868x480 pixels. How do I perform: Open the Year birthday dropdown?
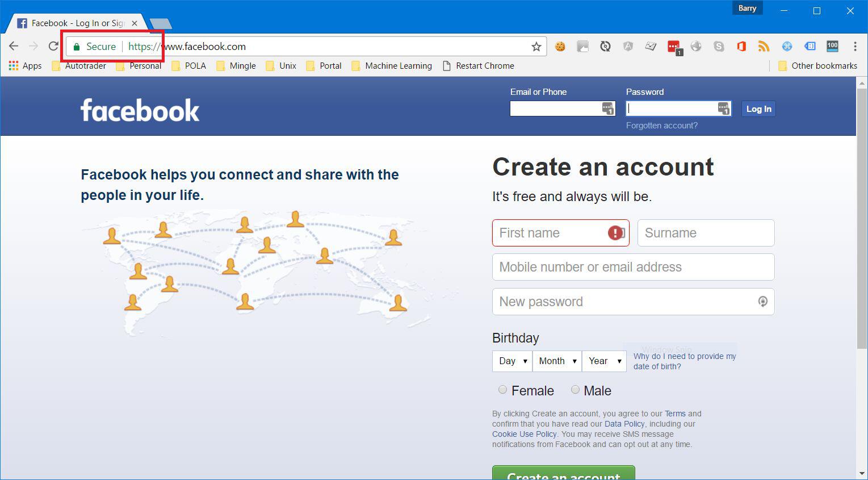coord(604,361)
